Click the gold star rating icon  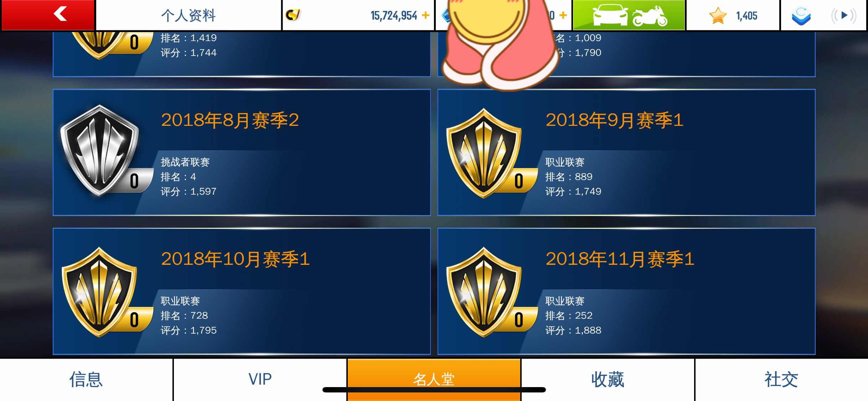(x=718, y=16)
